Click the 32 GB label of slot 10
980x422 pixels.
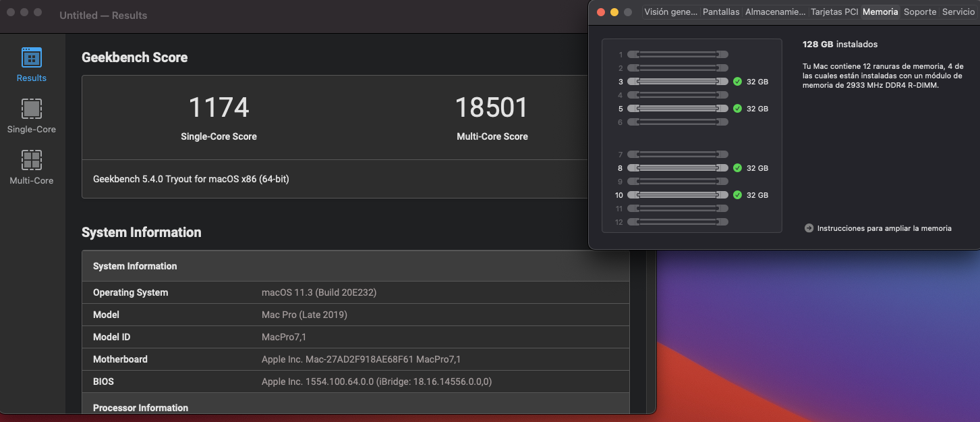[x=757, y=195]
